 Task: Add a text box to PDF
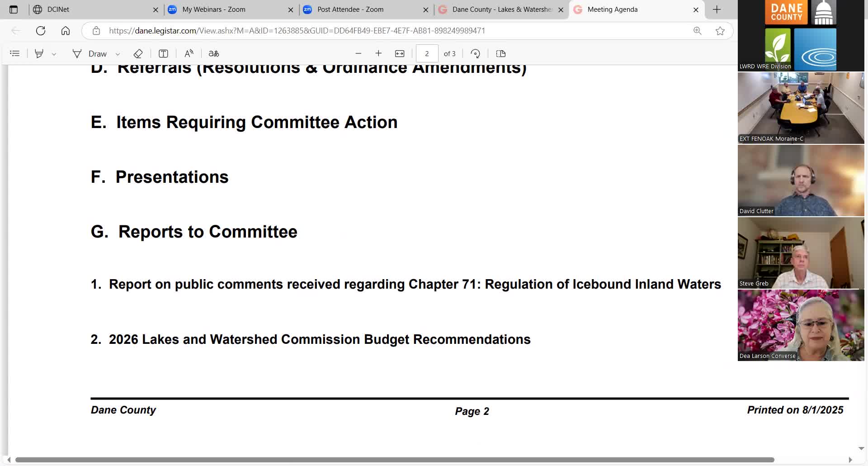163,53
